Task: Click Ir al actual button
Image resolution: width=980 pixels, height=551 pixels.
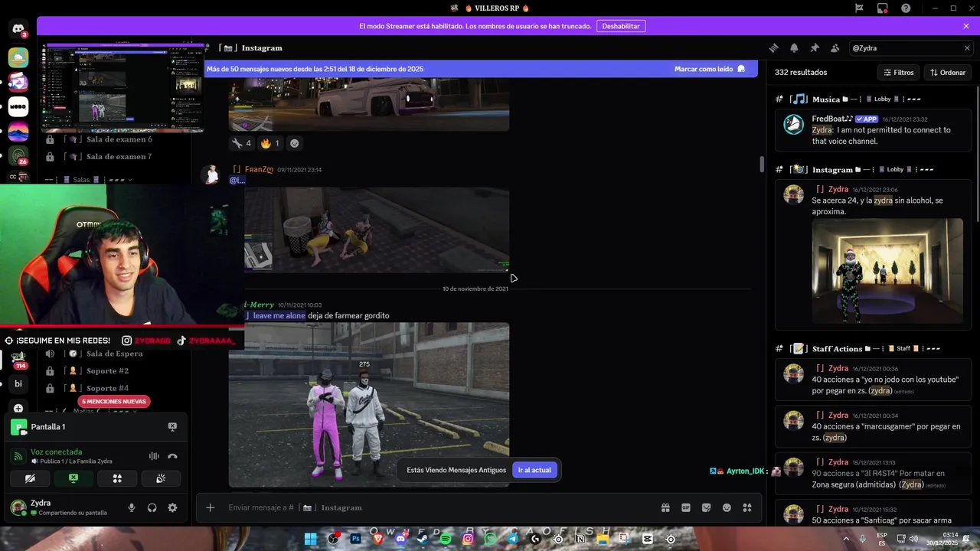Action: coord(534,470)
